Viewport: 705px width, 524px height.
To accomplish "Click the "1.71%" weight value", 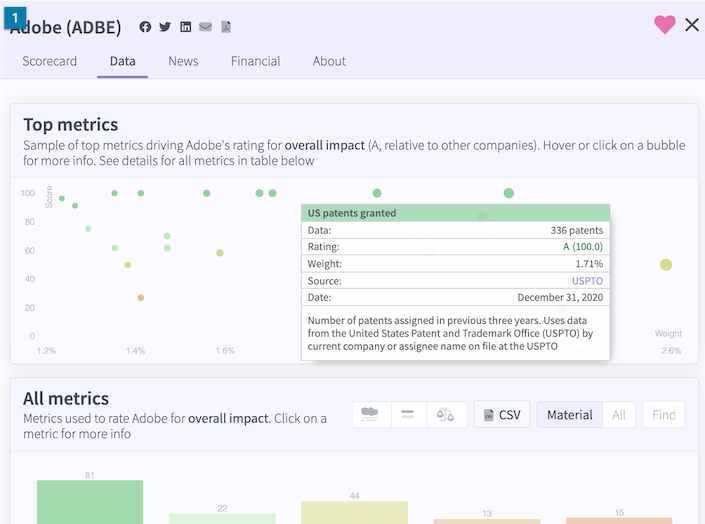I will [589, 264].
